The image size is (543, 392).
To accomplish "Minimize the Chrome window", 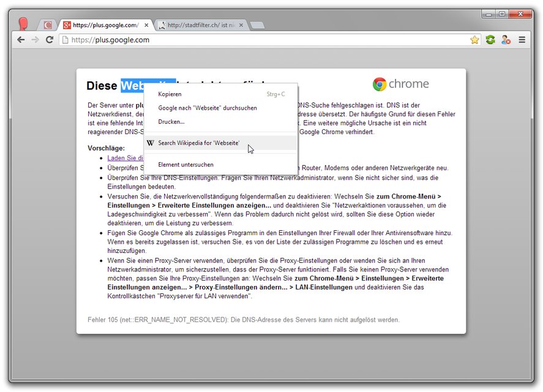I will point(489,14).
